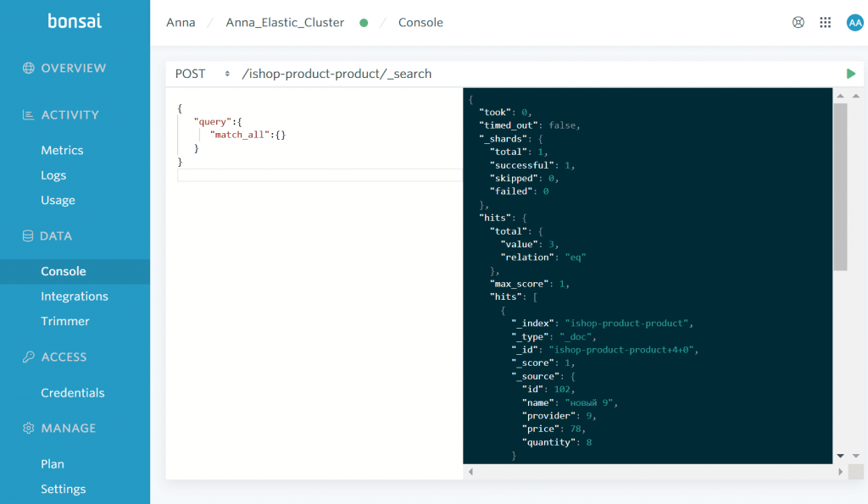Open the Logs page
Image resolution: width=868 pixels, height=504 pixels.
click(53, 175)
